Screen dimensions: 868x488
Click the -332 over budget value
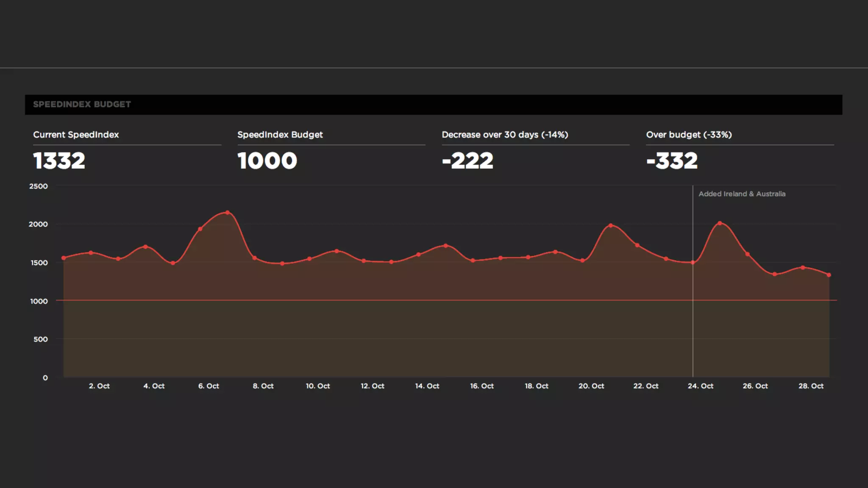click(x=672, y=161)
